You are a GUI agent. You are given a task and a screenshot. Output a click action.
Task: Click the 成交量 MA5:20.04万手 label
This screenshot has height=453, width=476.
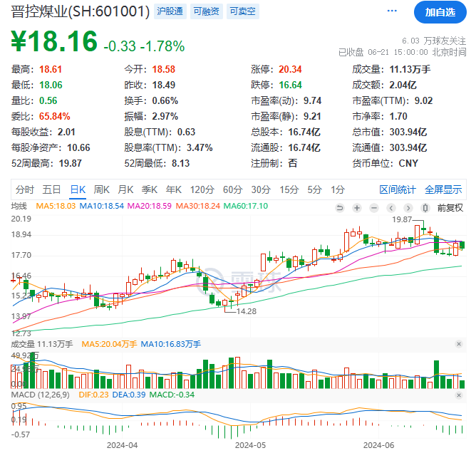point(109,344)
